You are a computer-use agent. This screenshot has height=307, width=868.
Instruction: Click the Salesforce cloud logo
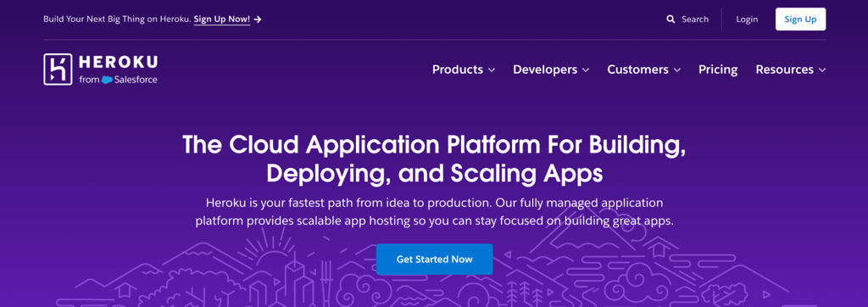click(x=107, y=80)
